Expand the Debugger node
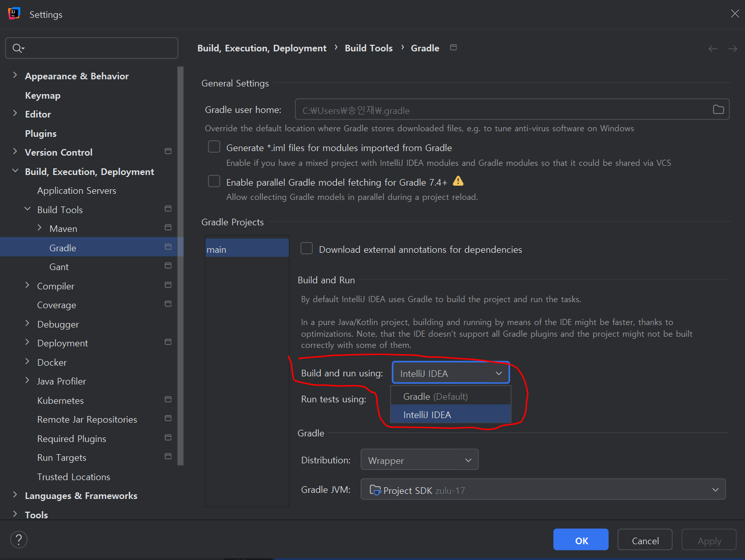This screenshot has height=560, width=745. (27, 323)
